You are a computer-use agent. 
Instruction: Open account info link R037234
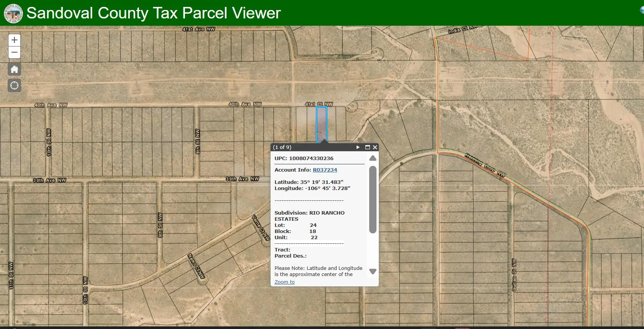(325, 170)
